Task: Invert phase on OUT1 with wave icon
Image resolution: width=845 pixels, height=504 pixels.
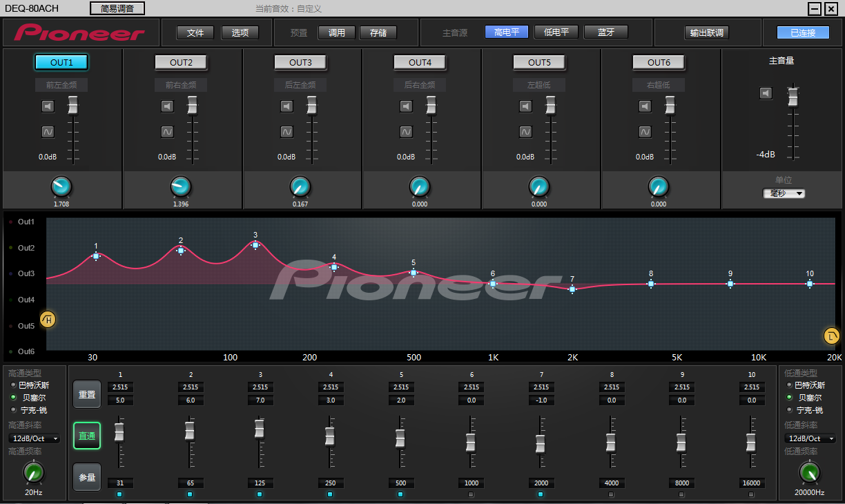Action: (x=48, y=131)
